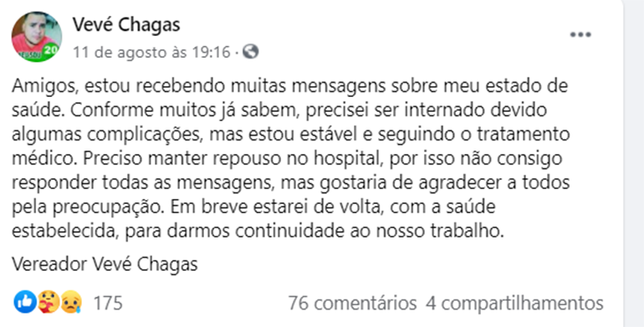View the 175 reactions count list

coord(108,304)
